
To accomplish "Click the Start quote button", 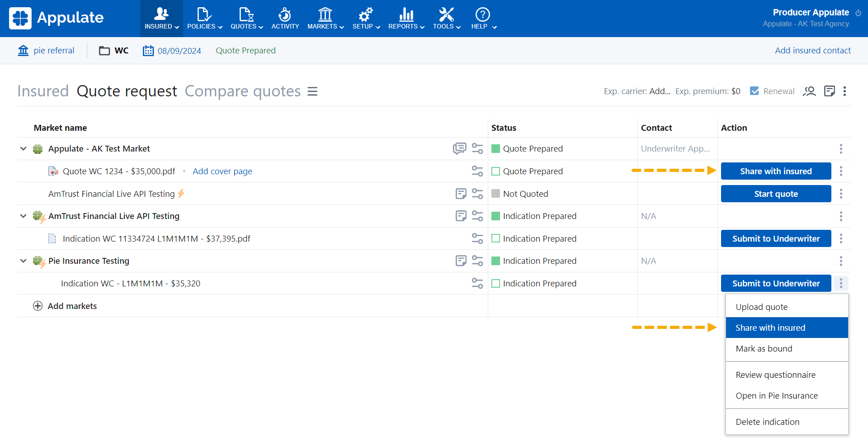I will (x=776, y=194).
